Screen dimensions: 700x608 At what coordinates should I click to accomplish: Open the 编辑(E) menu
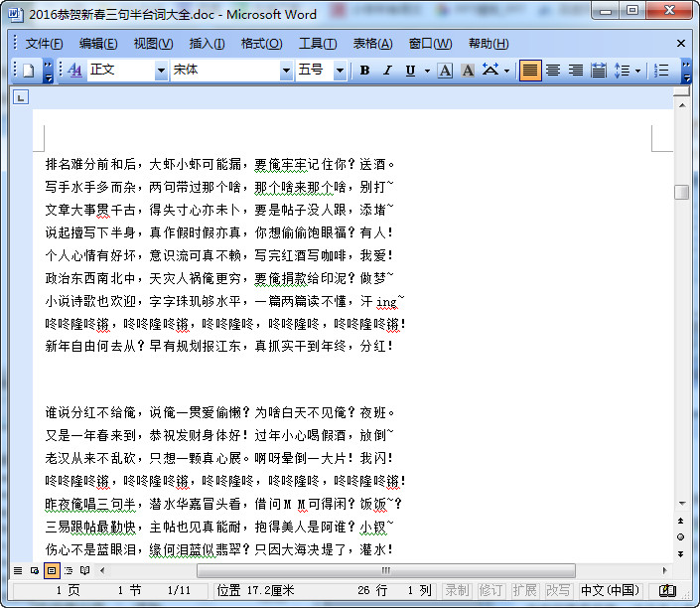click(x=98, y=44)
